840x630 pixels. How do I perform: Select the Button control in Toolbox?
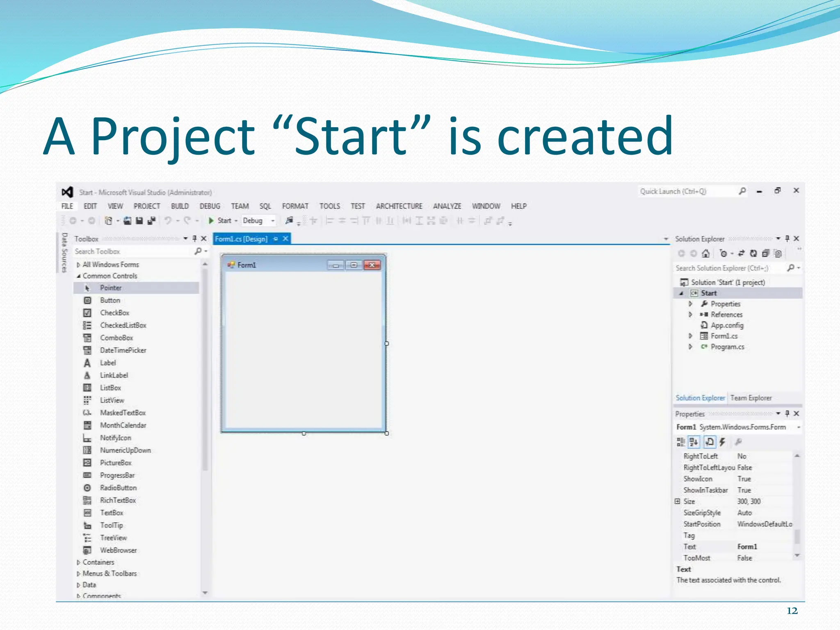pyautogui.click(x=110, y=300)
